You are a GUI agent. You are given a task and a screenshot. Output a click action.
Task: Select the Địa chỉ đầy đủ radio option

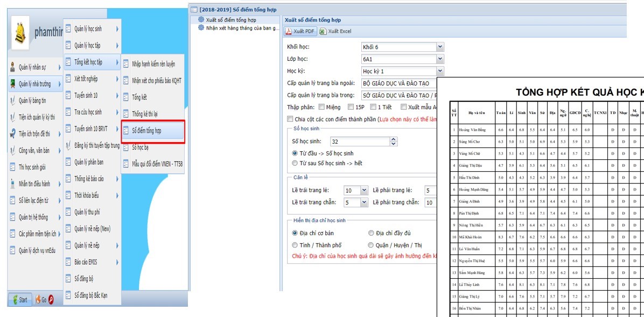point(371,233)
